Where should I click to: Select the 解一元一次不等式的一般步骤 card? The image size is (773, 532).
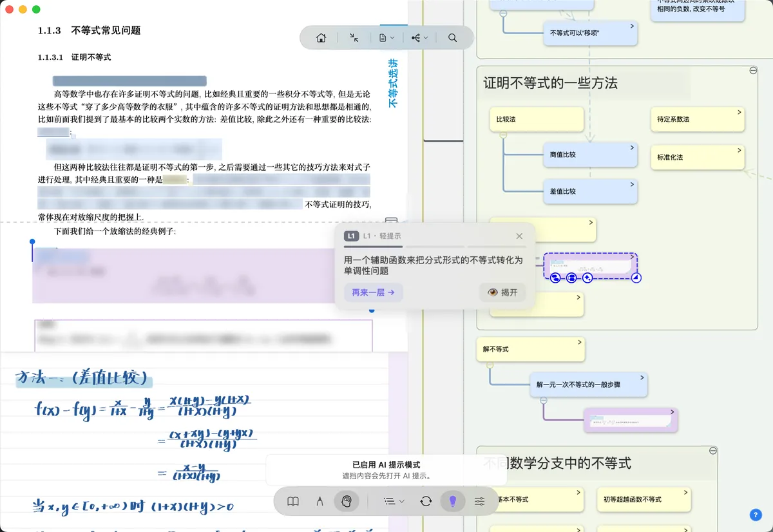coord(587,385)
